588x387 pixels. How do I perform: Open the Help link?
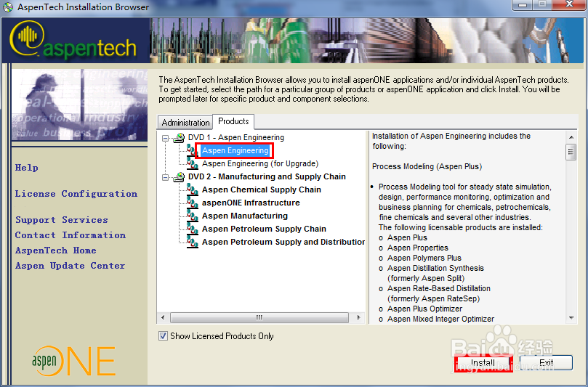(27, 168)
